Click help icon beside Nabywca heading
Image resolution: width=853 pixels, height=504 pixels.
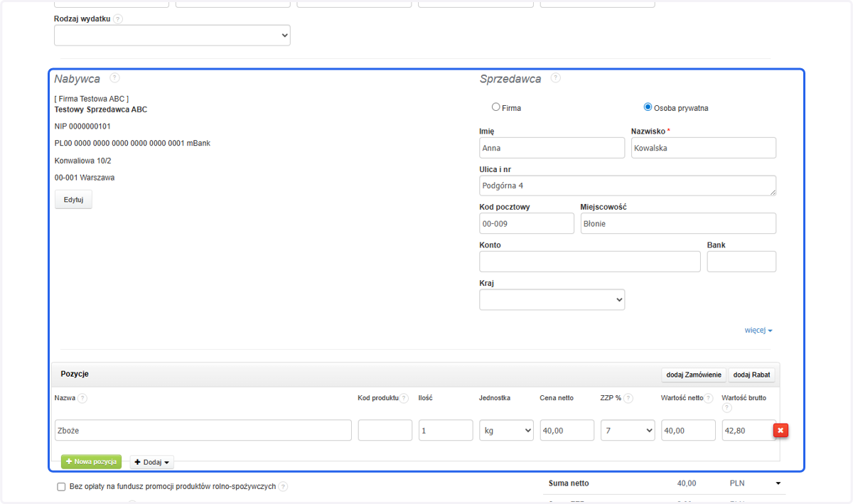click(114, 78)
